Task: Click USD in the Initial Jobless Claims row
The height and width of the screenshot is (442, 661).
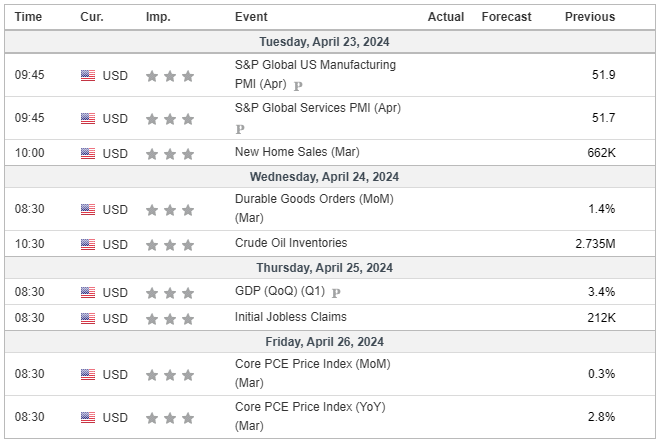Action: pos(115,319)
